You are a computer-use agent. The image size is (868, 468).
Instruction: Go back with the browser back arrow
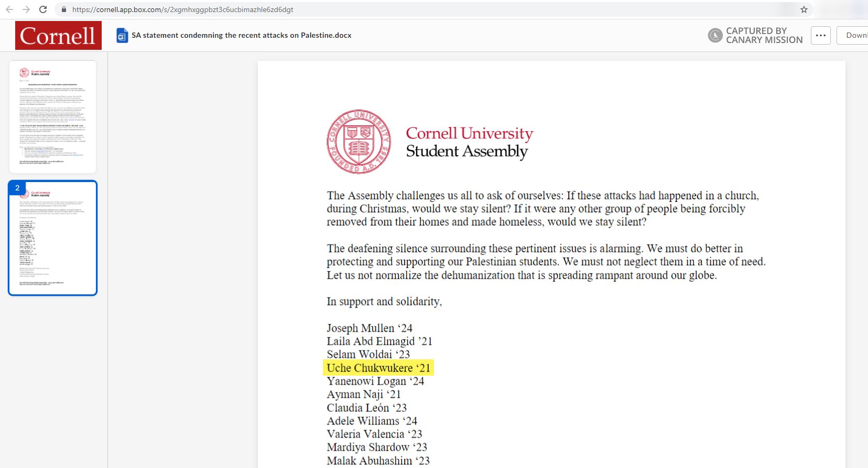(9, 9)
